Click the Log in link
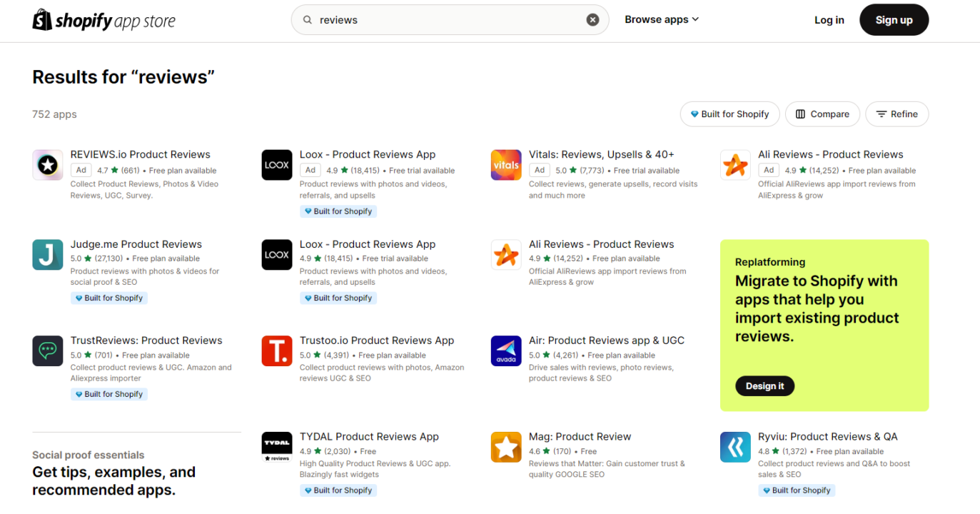The width and height of the screenshot is (980, 514). pyautogui.click(x=829, y=20)
